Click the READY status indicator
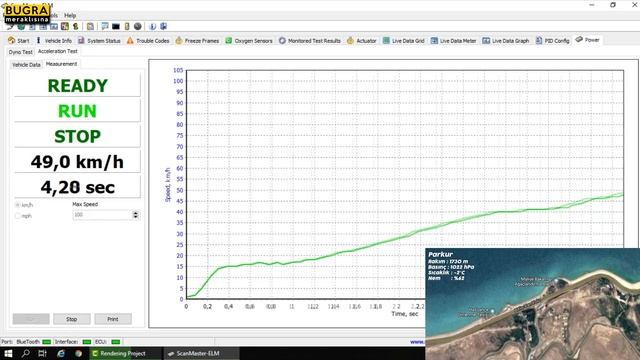 [x=78, y=86]
